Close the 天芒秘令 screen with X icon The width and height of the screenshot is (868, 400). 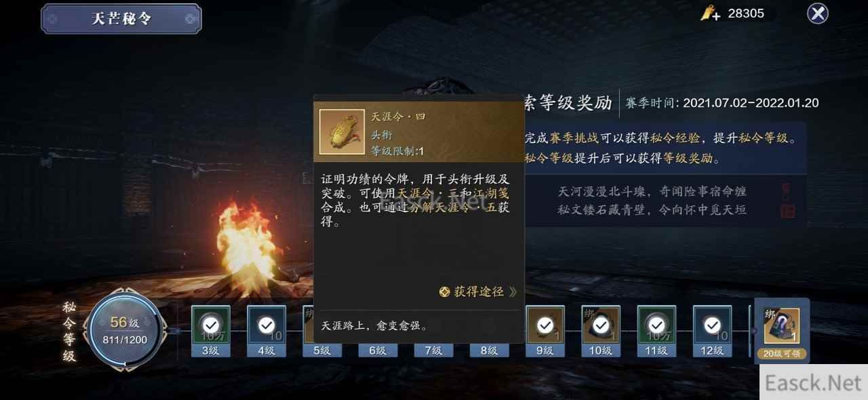coord(818,14)
